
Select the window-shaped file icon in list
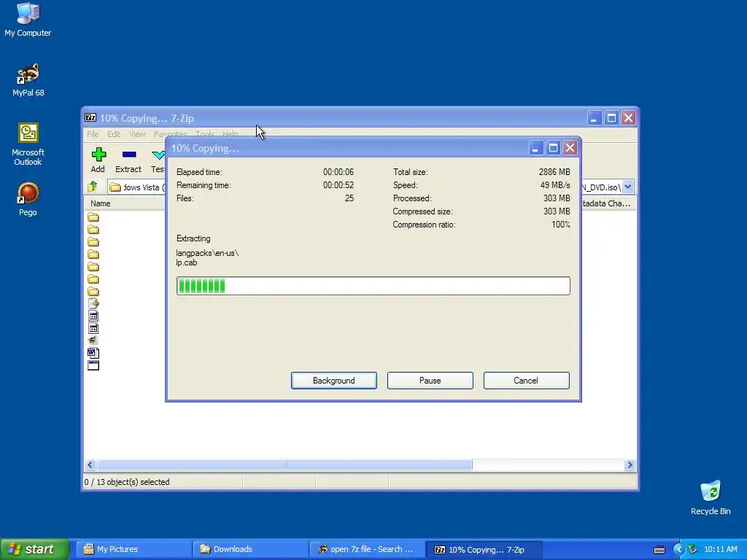tap(93, 365)
